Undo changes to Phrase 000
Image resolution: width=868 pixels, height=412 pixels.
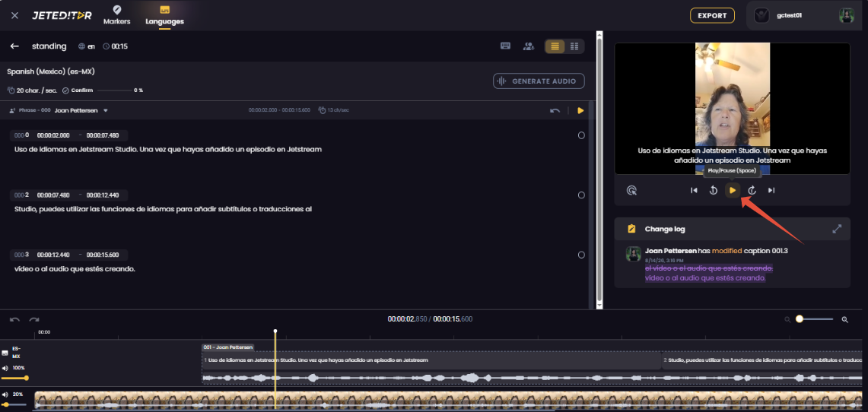click(x=555, y=111)
